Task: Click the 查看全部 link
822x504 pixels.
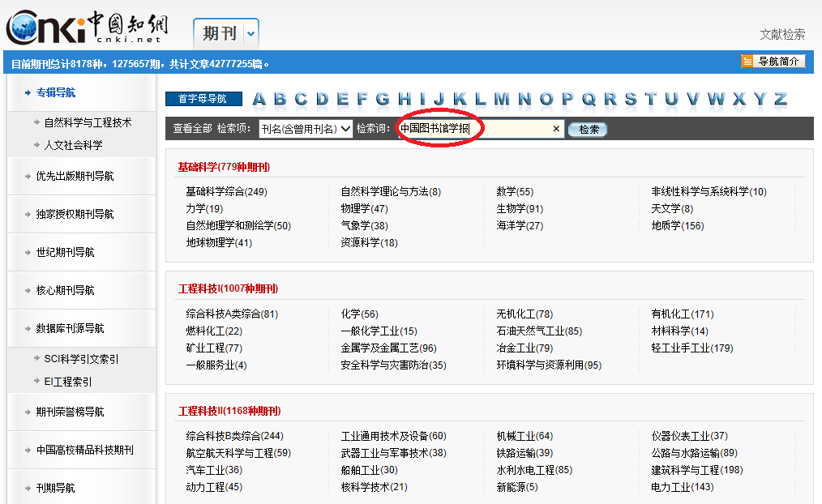Action: tap(192, 129)
